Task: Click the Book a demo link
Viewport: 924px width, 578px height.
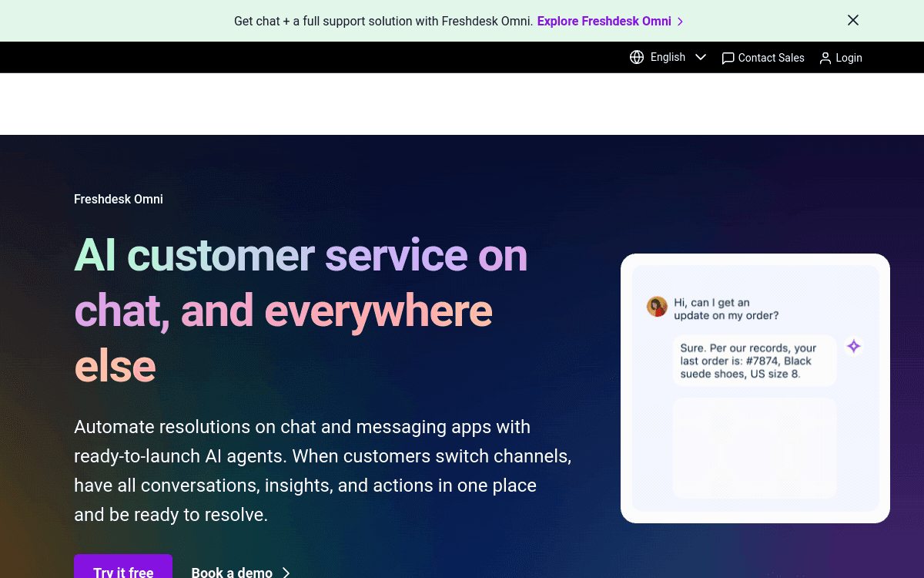Action: click(x=232, y=573)
